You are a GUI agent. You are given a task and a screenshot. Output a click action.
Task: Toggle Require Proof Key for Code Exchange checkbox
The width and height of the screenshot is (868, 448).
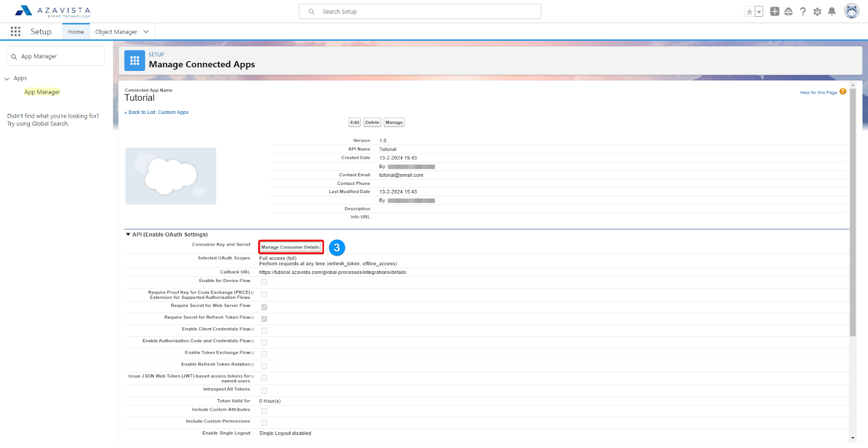(264, 294)
